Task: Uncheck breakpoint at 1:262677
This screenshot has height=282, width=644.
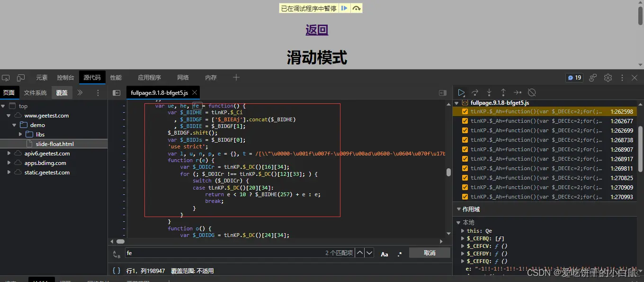Action: pos(465,121)
